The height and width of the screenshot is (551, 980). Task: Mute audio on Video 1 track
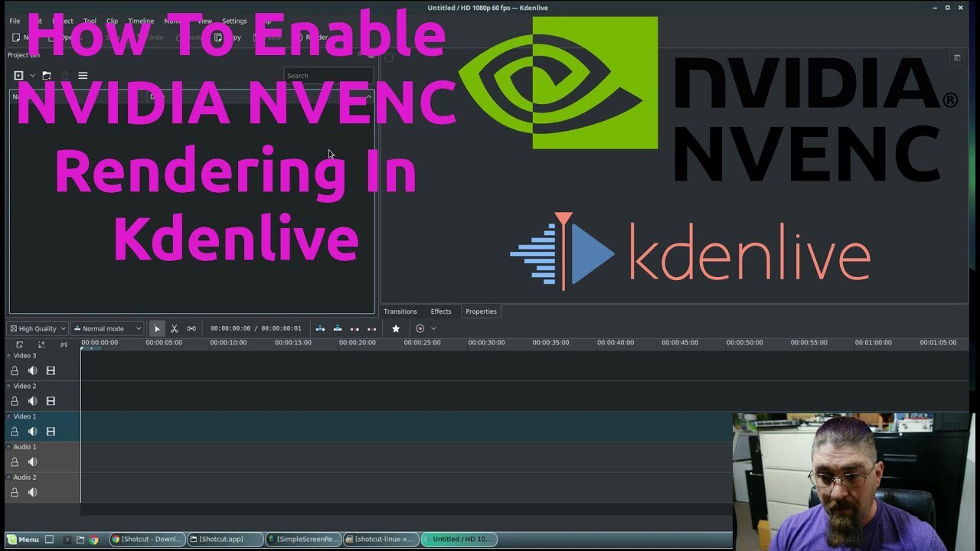point(32,432)
